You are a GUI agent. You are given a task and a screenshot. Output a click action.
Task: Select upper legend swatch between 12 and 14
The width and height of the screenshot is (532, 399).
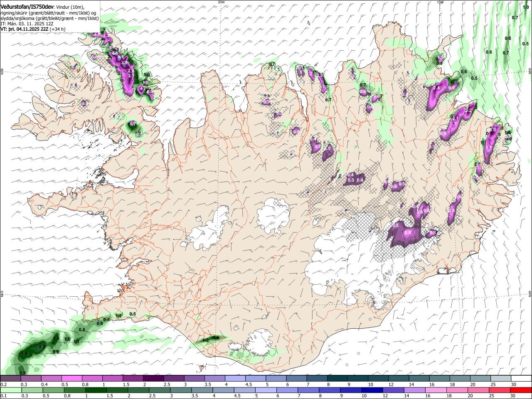(x=399, y=379)
